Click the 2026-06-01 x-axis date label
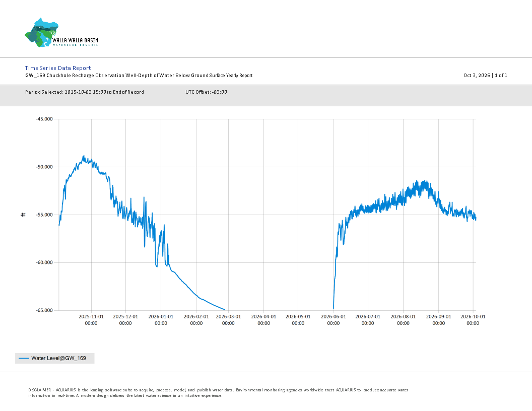The height and width of the screenshot is (411, 532). (x=334, y=320)
